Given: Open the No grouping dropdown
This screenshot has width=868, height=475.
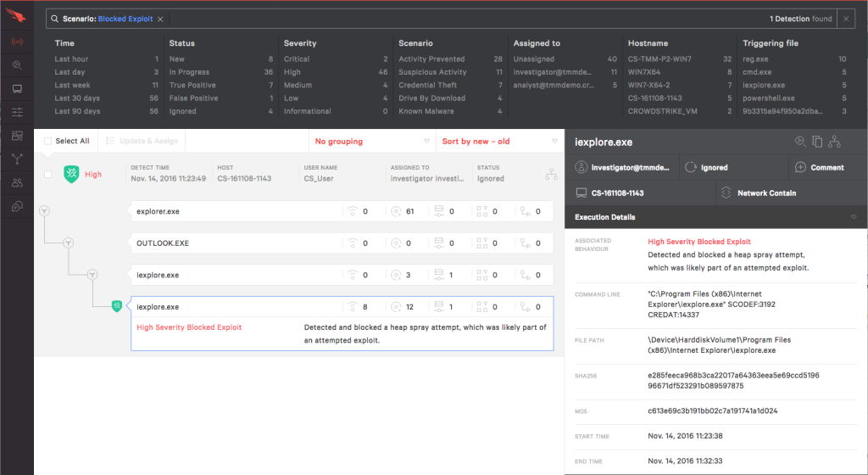Looking at the screenshot, I should [372, 141].
